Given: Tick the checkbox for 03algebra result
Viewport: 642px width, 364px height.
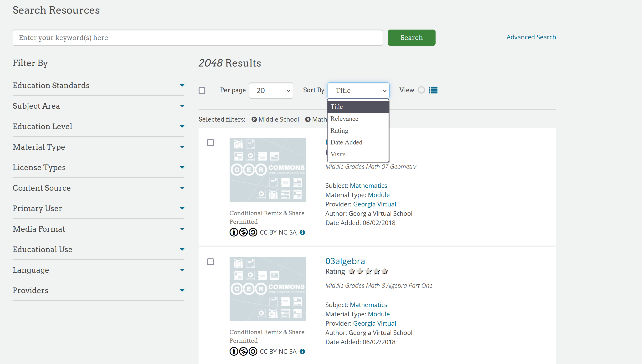Looking at the screenshot, I should (x=211, y=262).
